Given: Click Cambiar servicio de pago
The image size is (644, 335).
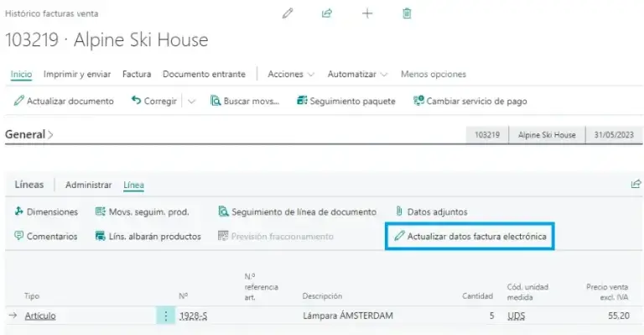Looking at the screenshot, I should (470, 101).
